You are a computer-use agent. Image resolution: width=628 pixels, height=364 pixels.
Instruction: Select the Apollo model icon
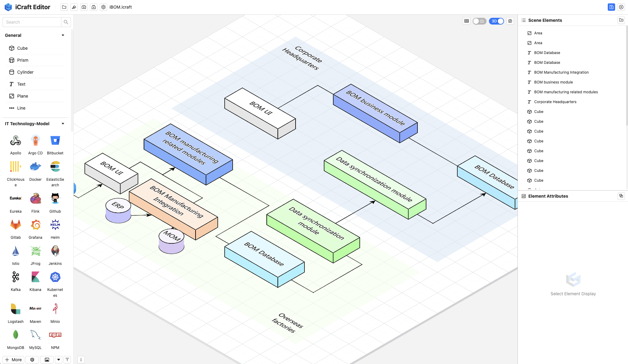[16, 141]
